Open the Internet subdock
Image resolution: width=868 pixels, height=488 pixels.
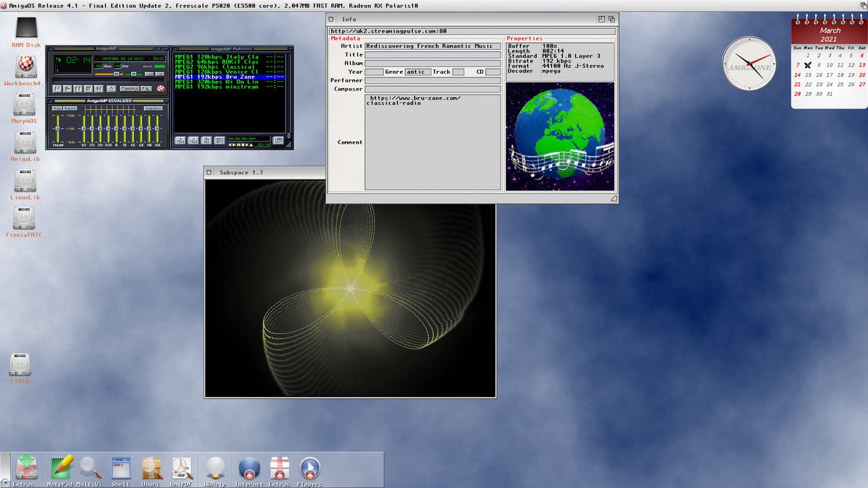coord(250,470)
